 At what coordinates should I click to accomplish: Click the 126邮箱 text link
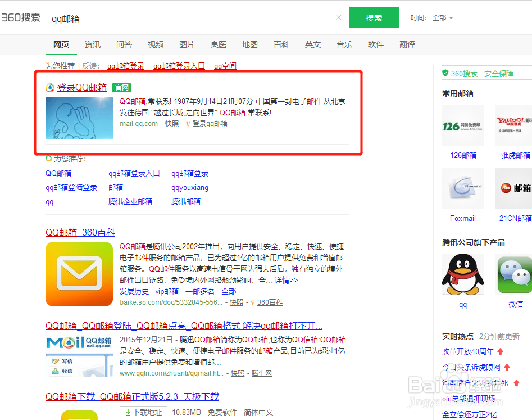[x=463, y=156]
